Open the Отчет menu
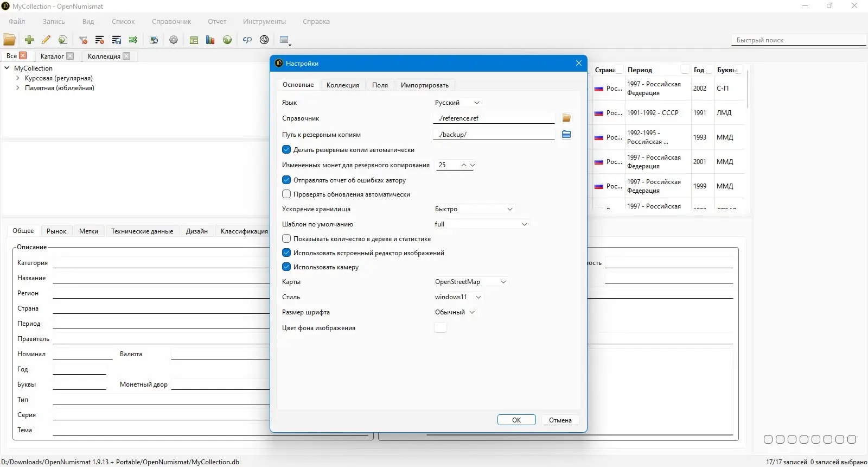This screenshot has height=467, width=868. pyautogui.click(x=217, y=21)
